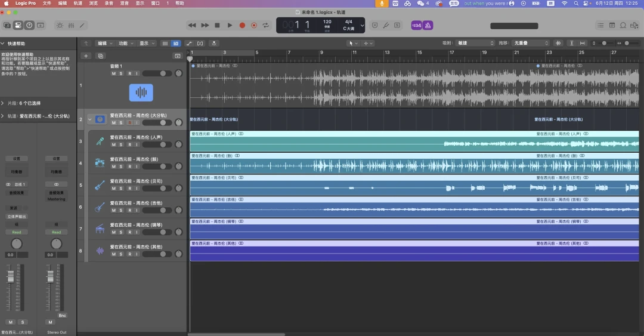Click the Bnc bounce button
Viewport: 644px width, 336px height.
point(62,316)
